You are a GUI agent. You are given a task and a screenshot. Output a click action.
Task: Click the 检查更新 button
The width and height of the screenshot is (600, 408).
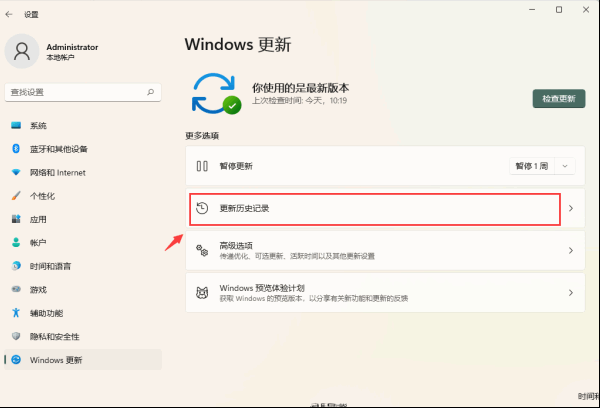click(559, 99)
